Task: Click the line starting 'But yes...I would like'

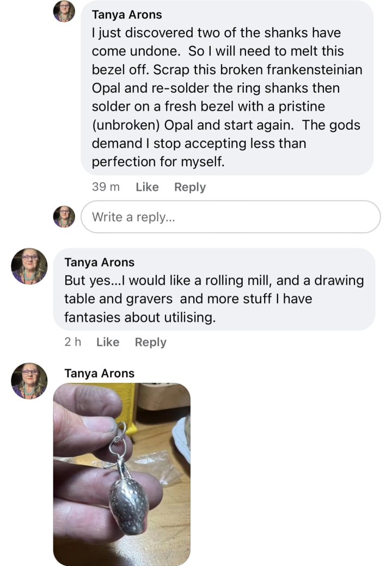Action: point(213,281)
